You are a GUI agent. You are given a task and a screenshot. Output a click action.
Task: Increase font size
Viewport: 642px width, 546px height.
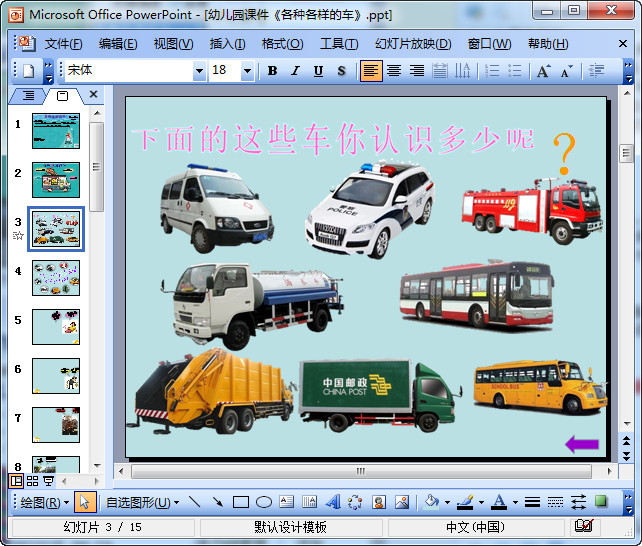tap(544, 71)
